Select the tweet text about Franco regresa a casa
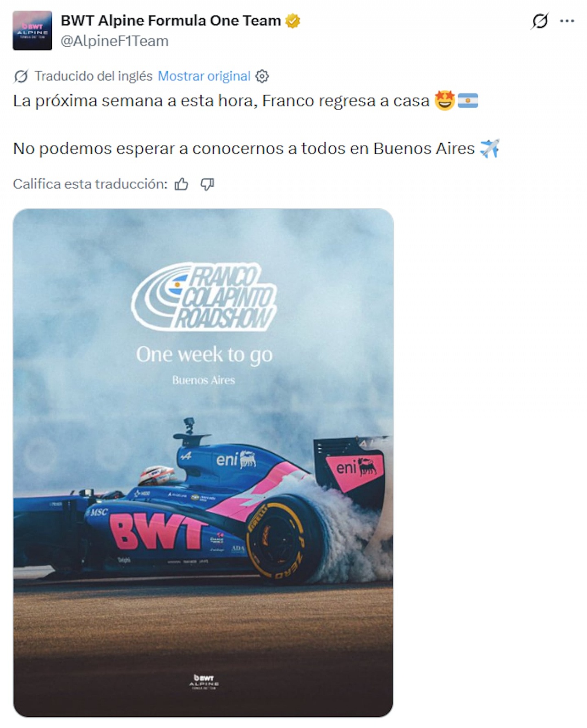587x728 pixels. click(x=221, y=101)
